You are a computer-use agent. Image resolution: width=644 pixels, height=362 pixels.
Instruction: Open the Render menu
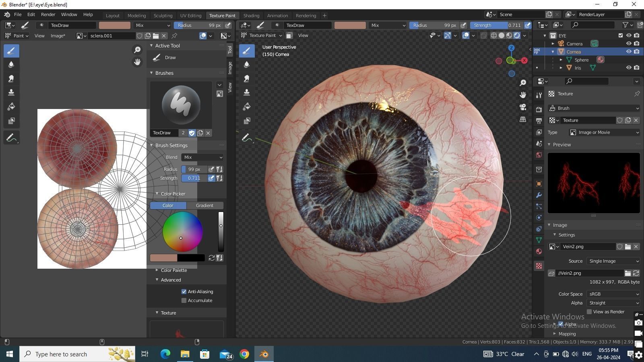click(x=48, y=14)
